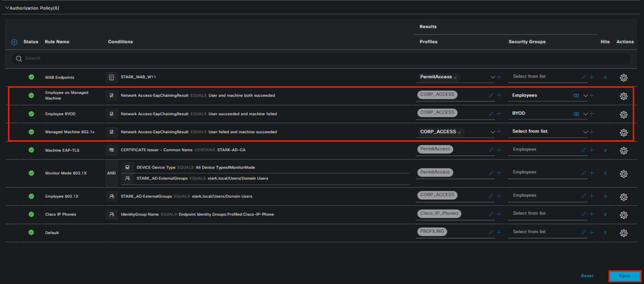
Task: Click 'Employee BYOD' rule name
Action: pyautogui.click(x=60, y=114)
